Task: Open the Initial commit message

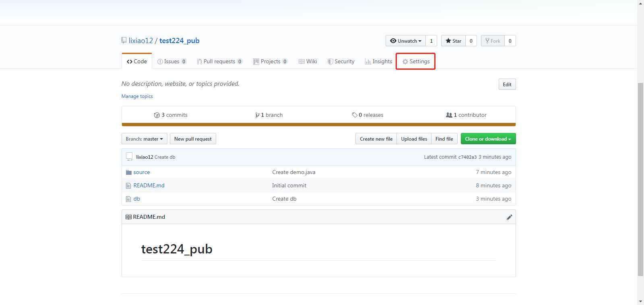Action: [x=289, y=185]
